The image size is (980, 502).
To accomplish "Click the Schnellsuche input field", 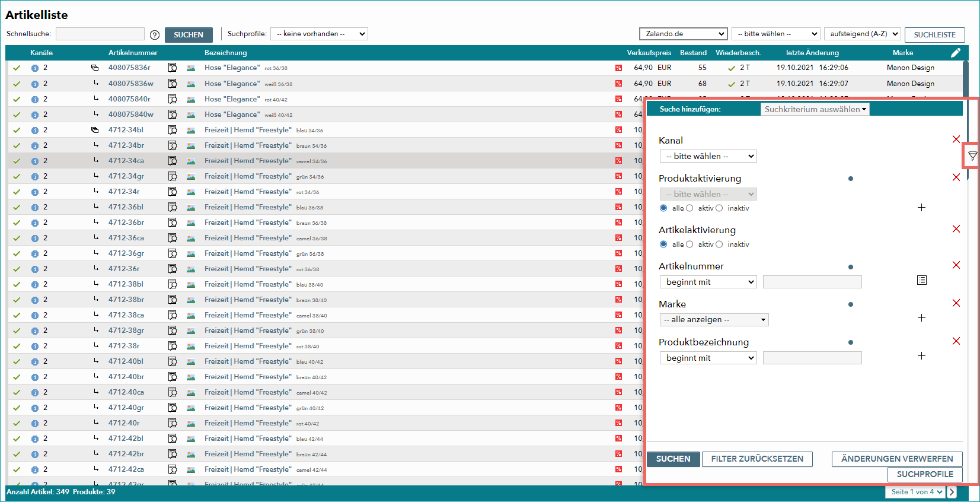I will coord(100,34).
